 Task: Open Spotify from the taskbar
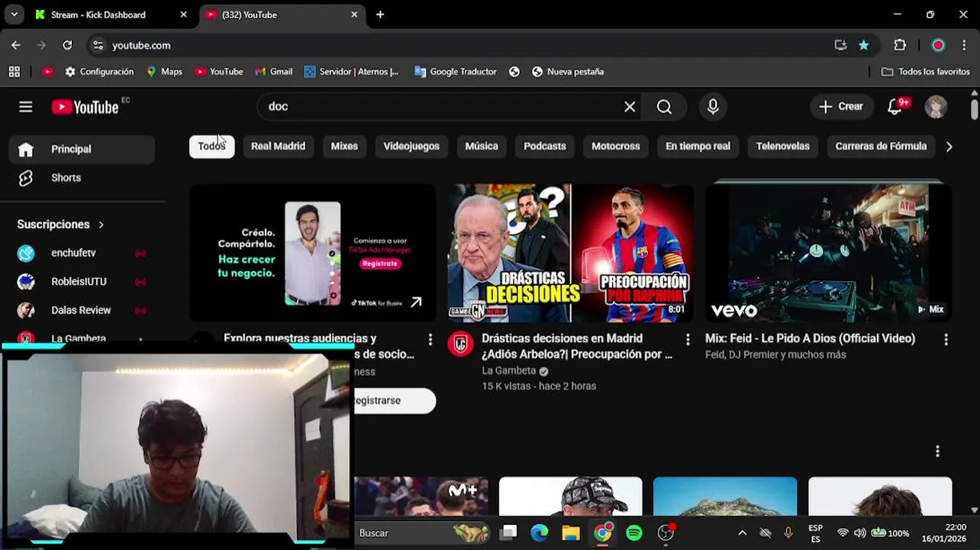tap(634, 532)
